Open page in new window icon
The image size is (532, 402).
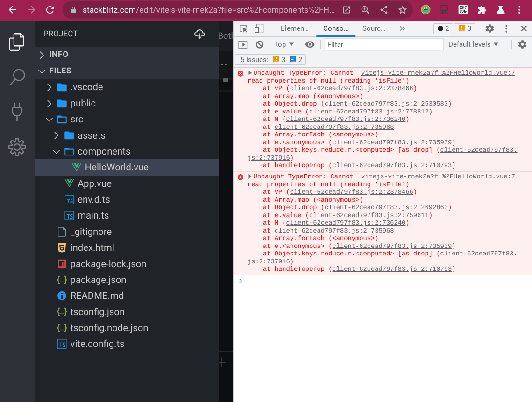pos(347,10)
